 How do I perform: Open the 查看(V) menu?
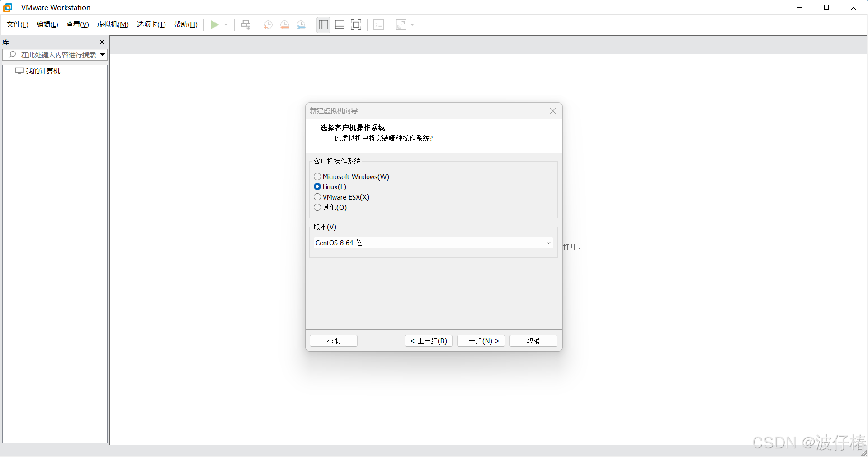(x=78, y=24)
